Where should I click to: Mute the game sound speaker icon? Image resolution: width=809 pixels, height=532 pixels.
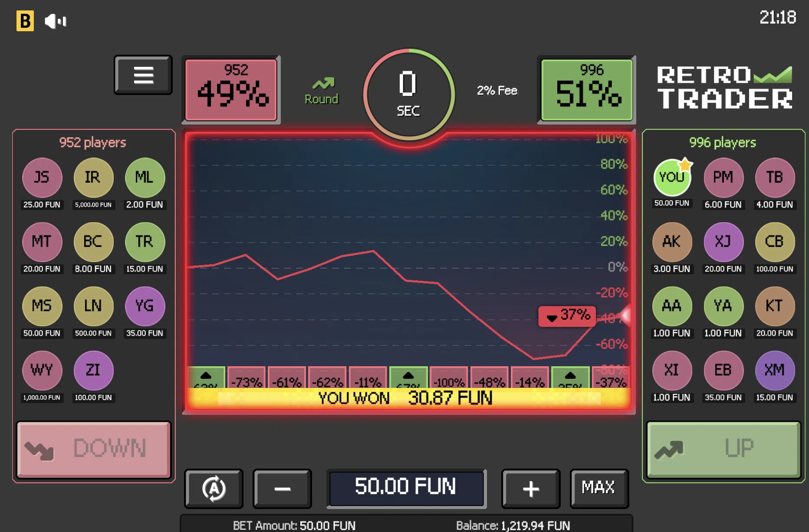[56, 21]
